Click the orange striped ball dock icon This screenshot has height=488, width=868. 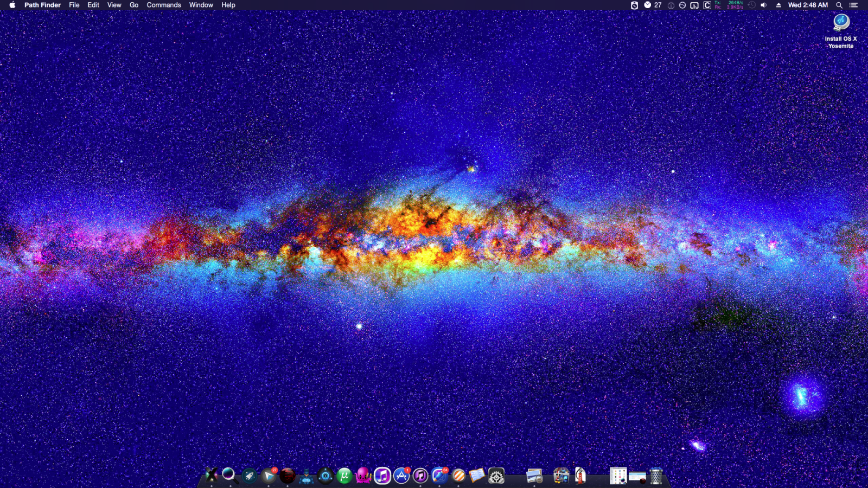458,476
